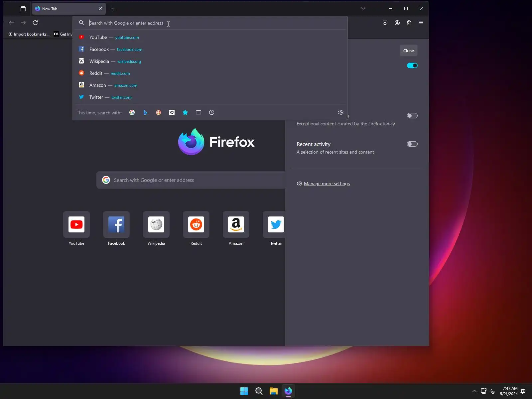Choose the Wikipedia suggestion in the address dropdown
Screen dimensions: 532x399
pyautogui.click(x=210, y=61)
